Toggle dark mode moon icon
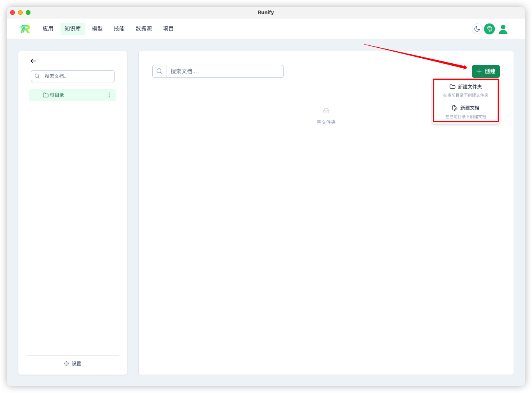 click(477, 29)
